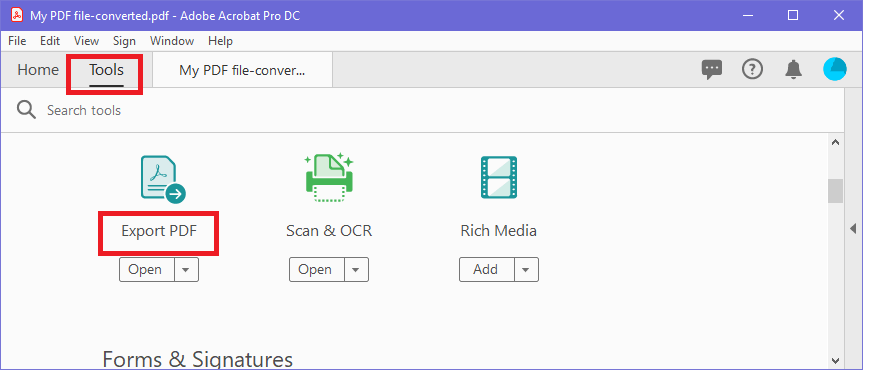Viewport: 870px width, 371px height.
Task: Open the Sign menu
Action: click(x=124, y=41)
